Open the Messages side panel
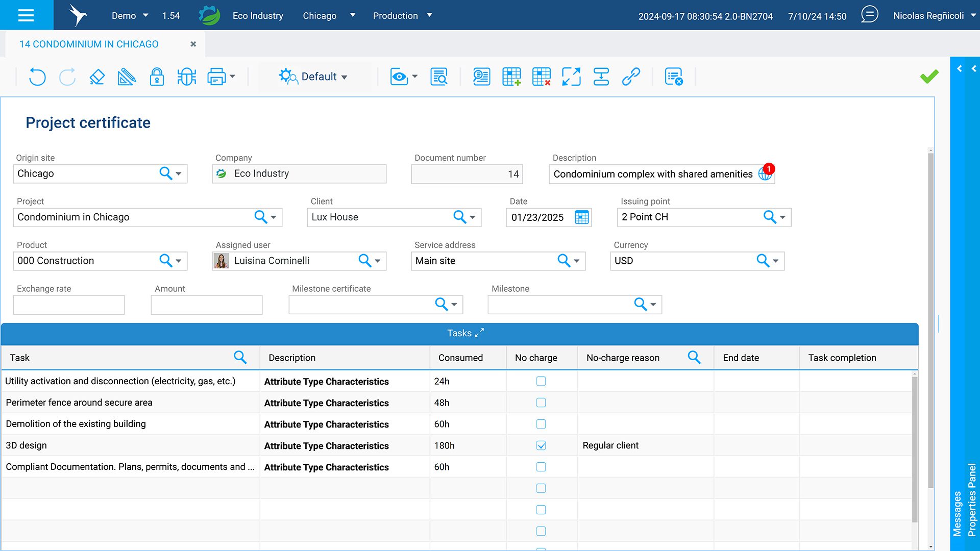This screenshot has height=551, width=980. click(x=957, y=513)
